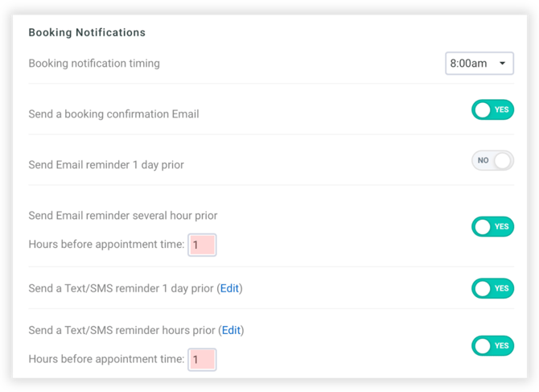The image size is (539, 392).
Task: Switch off Text/SMS reminder 1 day prior
Action: (492, 288)
